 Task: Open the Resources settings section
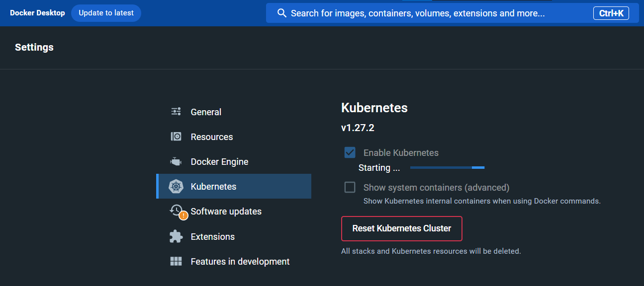click(x=234, y=137)
